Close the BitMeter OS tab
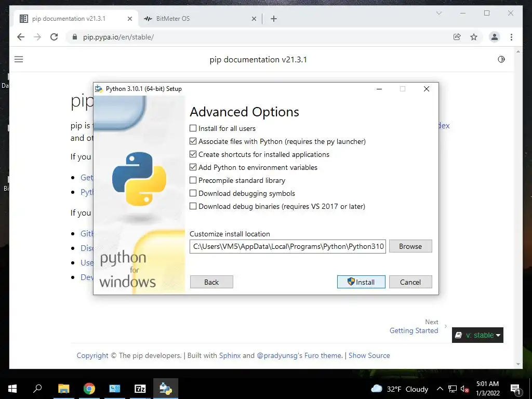Screen dimensions: 532x399 (254, 19)
